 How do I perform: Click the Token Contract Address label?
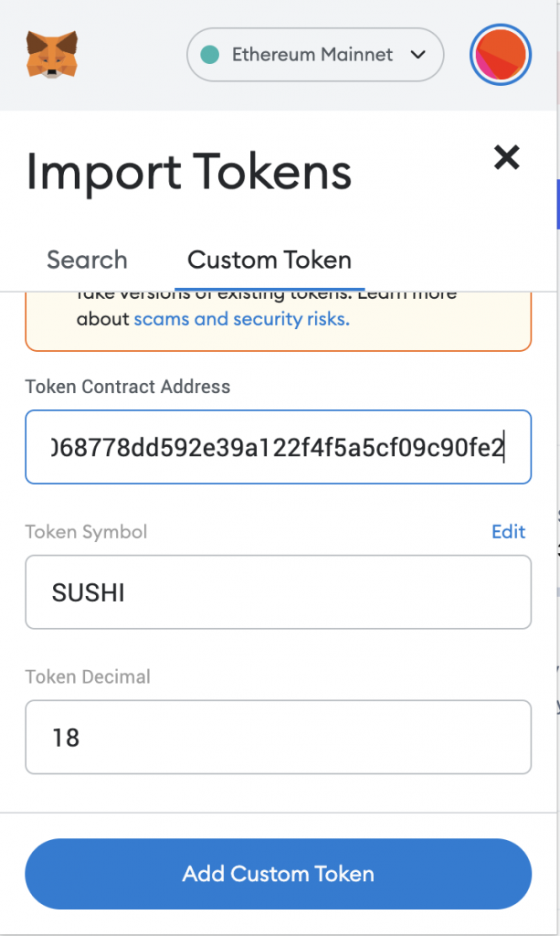pos(127,387)
